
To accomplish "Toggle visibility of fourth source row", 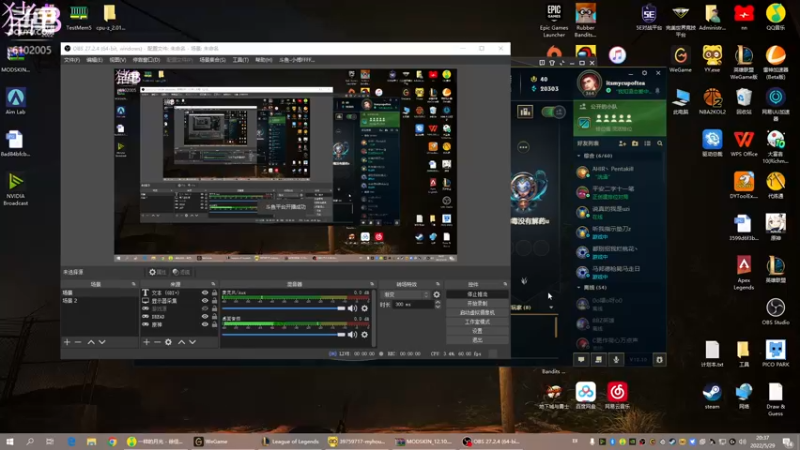I will [x=205, y=316].
